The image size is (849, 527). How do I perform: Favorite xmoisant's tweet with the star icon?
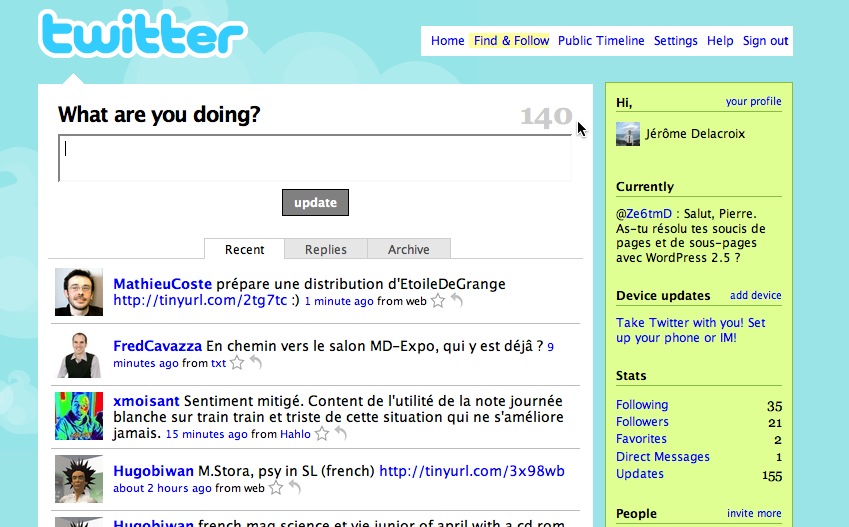tap(322, 434)
